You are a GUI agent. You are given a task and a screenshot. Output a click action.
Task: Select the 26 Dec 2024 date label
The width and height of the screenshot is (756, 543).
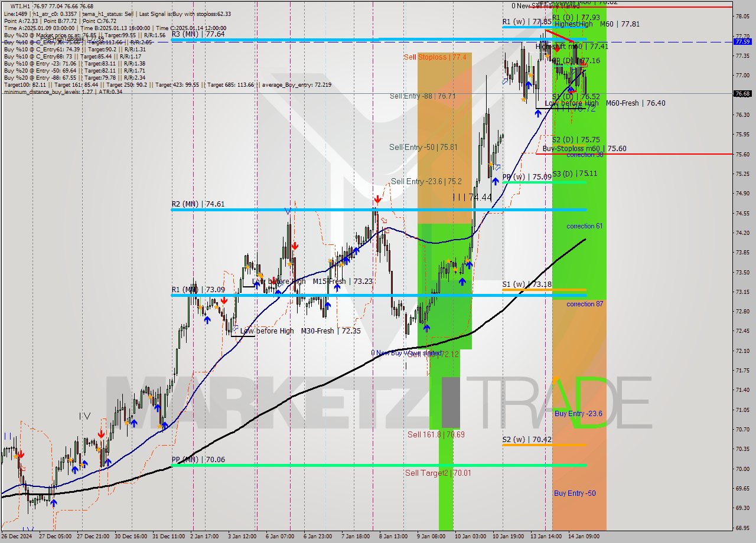(x=18, y=537)
